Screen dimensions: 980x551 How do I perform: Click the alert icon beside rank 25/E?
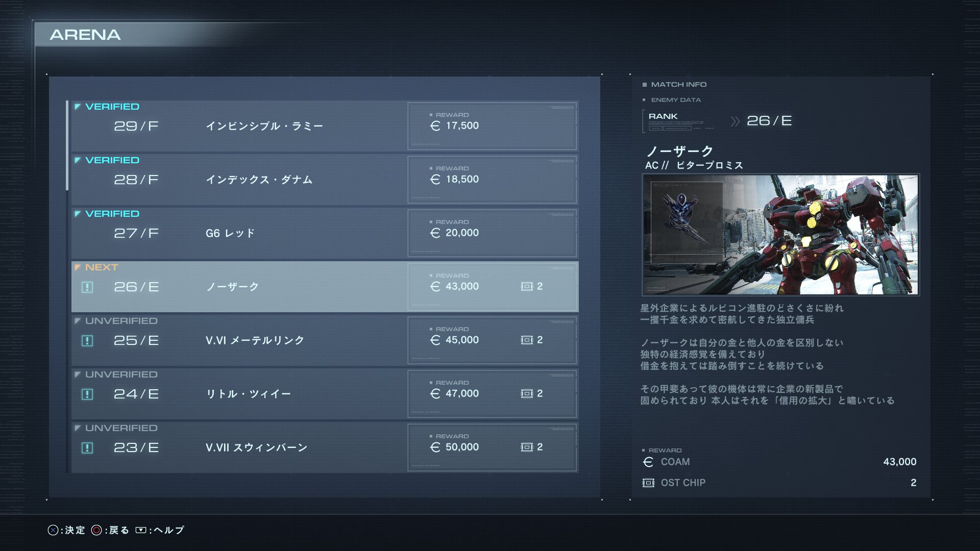pyautogui.click(x=87, y=341)
